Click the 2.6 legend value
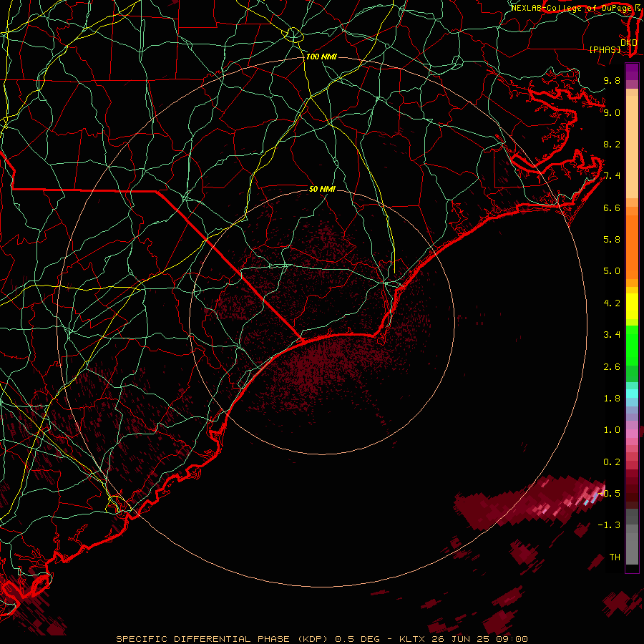The width and height of the screenshot is (644, 644). (612, 366)
